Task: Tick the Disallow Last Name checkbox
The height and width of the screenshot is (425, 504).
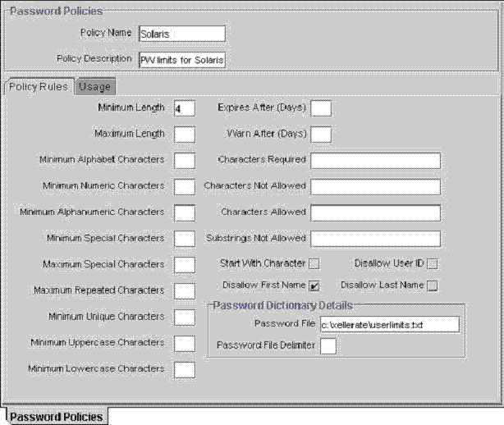Action: point(432,286)
